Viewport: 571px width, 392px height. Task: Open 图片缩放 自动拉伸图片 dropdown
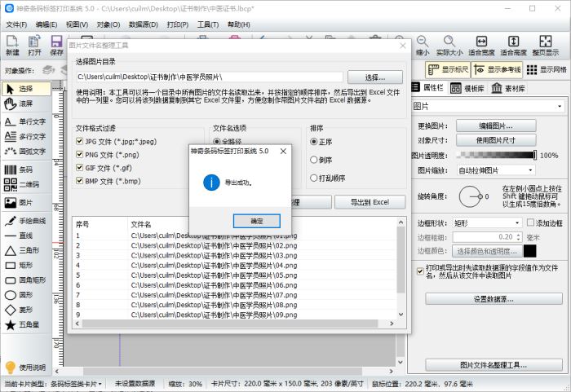click(496, 170)
